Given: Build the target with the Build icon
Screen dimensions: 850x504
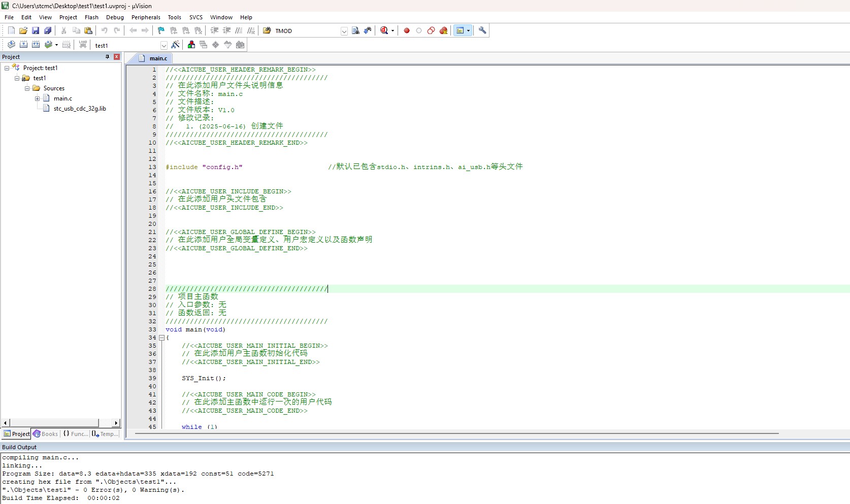Looking at the screenshot, I should click(23, 45).
